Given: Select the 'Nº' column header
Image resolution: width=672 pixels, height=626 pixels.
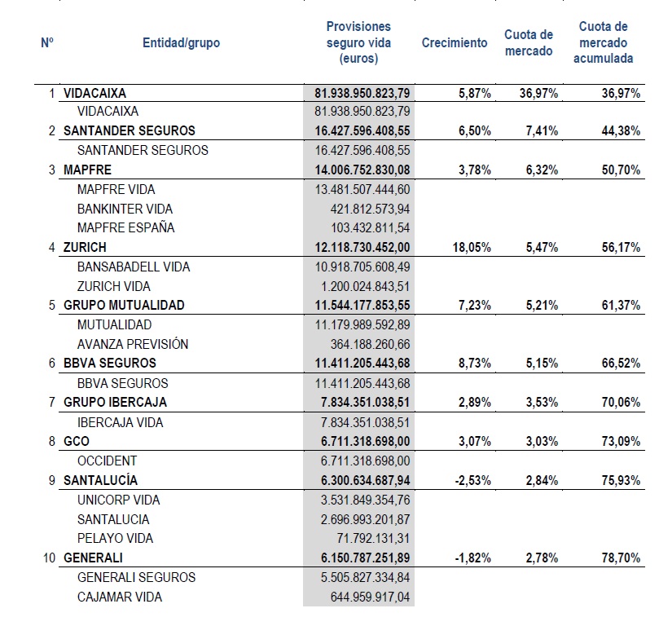Looking at the screenshot, I should [x=46, y=42].
